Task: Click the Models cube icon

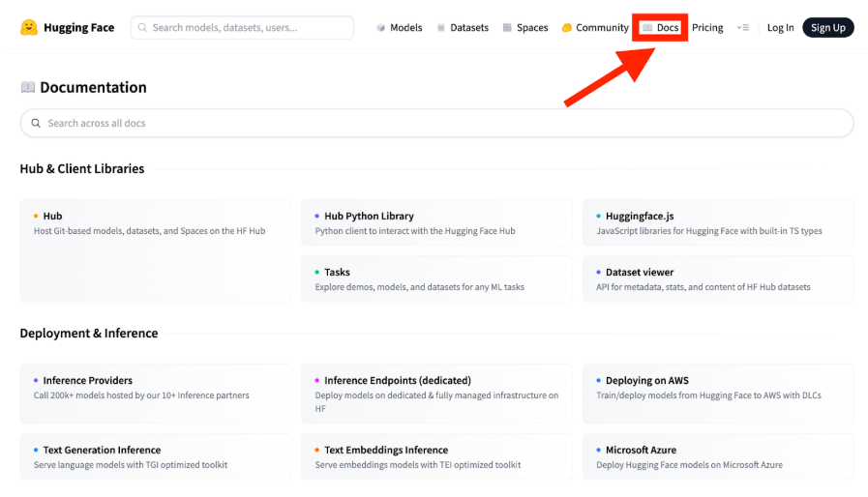Action: point(381,28)
